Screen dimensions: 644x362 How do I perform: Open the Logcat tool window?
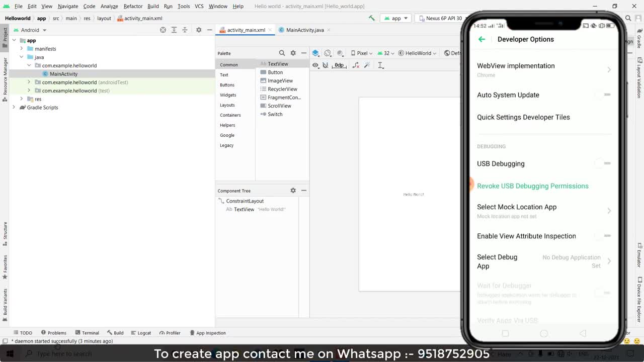140,333
